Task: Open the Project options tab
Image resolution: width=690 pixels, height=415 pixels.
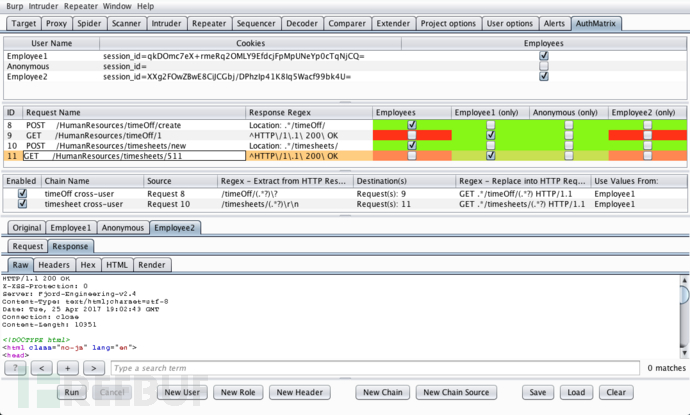Action: coord(448,24)
